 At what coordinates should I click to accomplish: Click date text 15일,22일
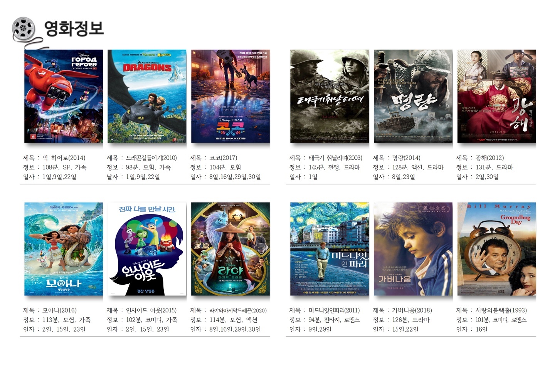tap(405, 330)
